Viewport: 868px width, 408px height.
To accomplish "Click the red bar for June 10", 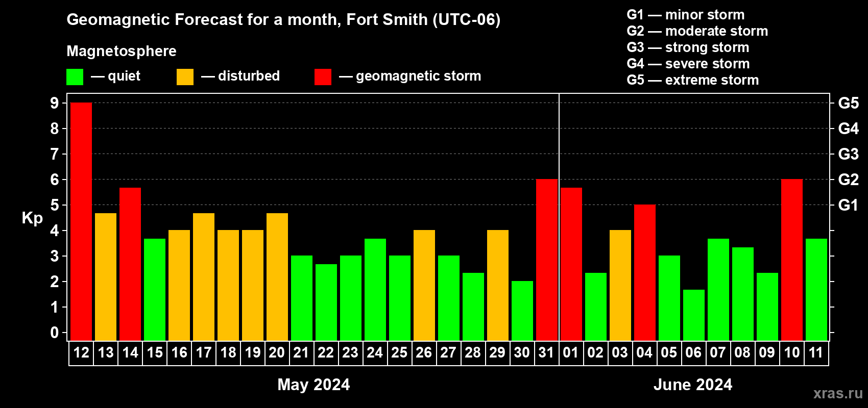I will pyautogui.click(x=792, y=260).
